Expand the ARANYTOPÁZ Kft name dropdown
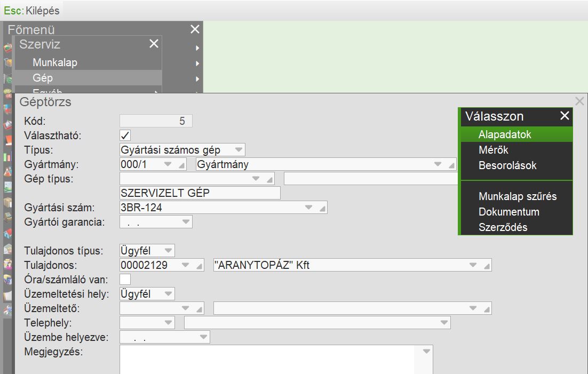 point(473,265)
